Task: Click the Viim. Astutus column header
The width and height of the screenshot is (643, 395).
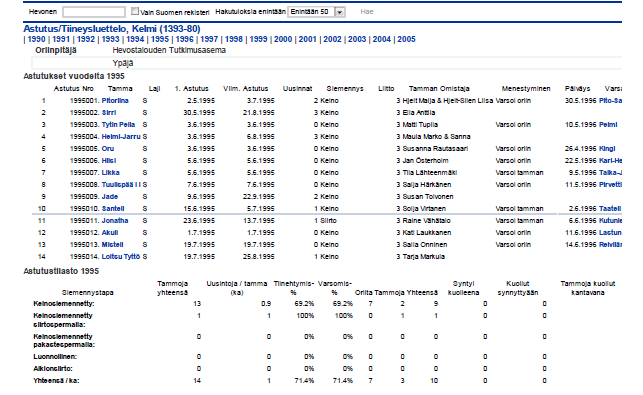Action: point(245,89)
